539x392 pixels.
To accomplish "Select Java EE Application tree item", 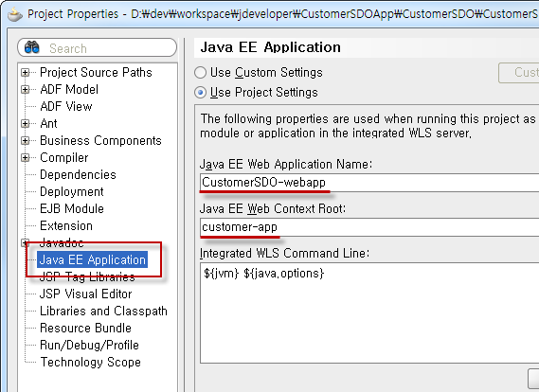I will pos(93,259).
